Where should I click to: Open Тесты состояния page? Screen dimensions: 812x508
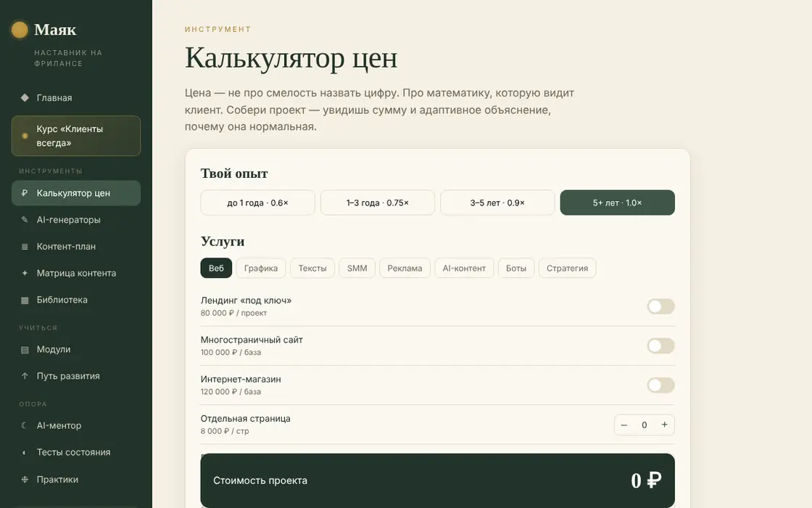point(76,453)
